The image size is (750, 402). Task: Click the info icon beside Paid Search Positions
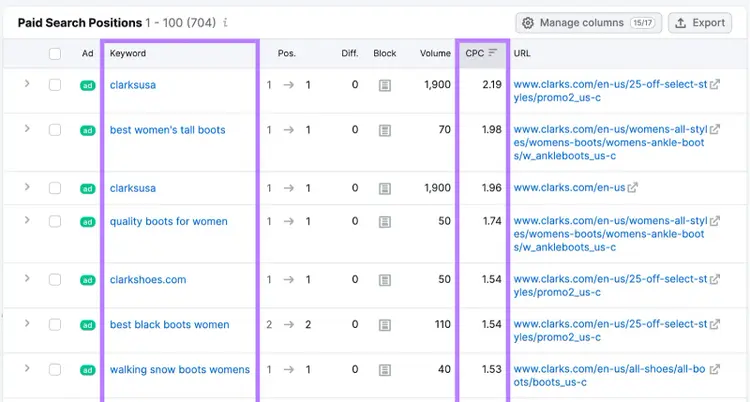tap(225, 22)
